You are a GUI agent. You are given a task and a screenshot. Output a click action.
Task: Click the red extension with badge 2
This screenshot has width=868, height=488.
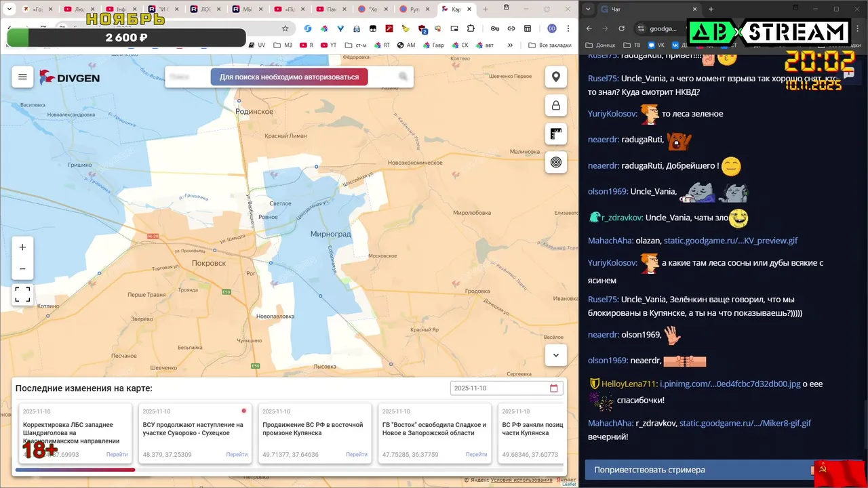pos(422,29)
